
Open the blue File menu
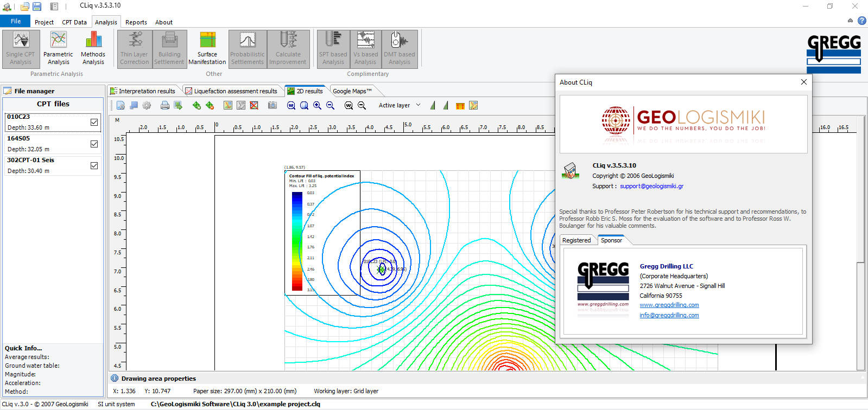coord(16,21)
